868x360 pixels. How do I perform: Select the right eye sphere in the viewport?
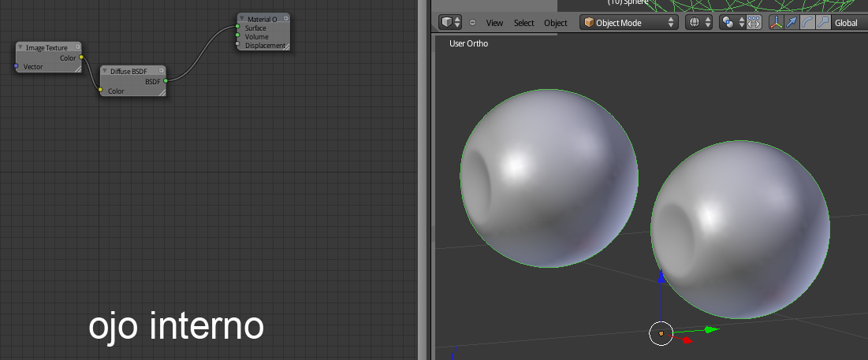(x=740, y=229)
